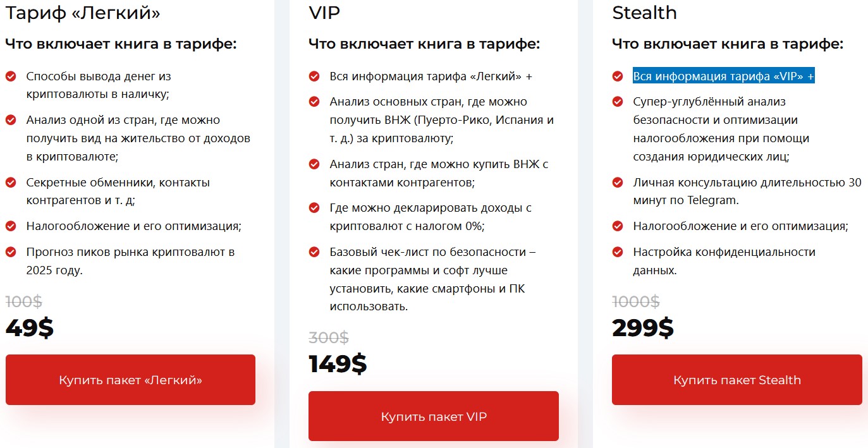
Task: Click check icon beside «Прогноз пиков рынка»
Action: point(11,252)
